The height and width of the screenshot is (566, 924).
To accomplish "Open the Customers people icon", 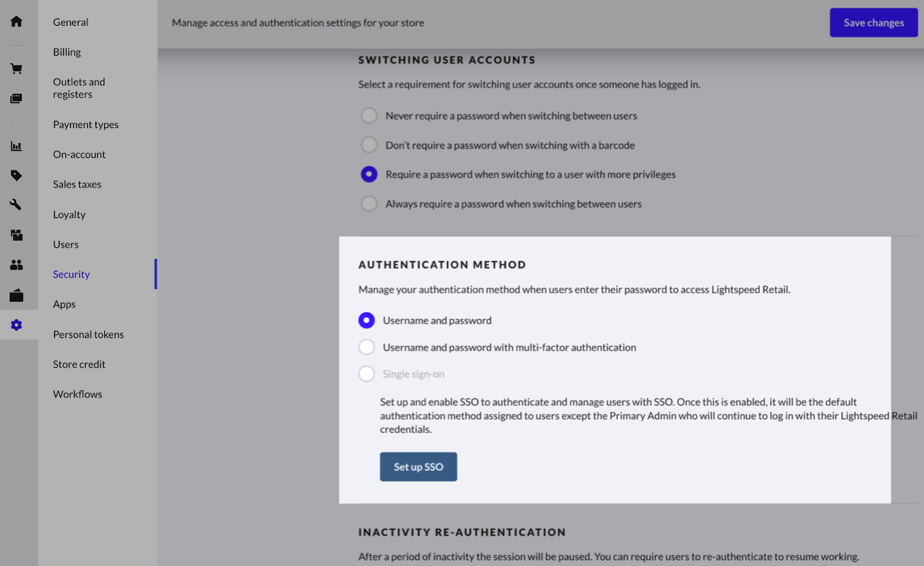I will click(x=16, y=265).
